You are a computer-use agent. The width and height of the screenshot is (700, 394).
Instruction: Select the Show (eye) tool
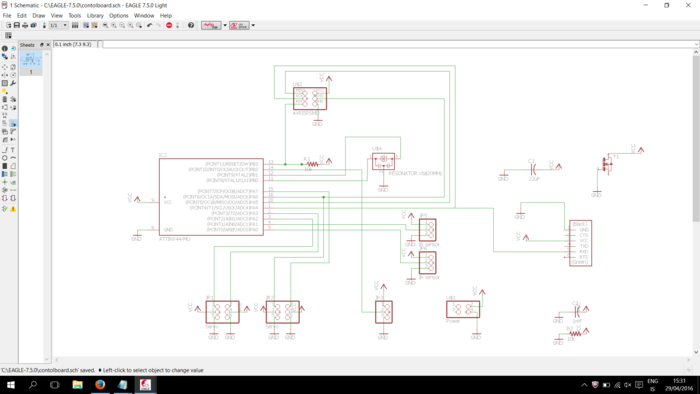[x=13, y=48]
